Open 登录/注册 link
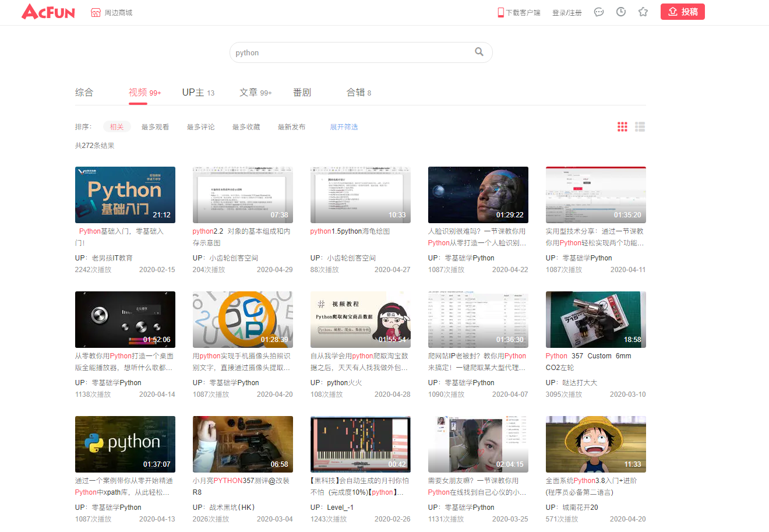Image resolution: width=769 pixels, height=532 pixels. point(567,13)
